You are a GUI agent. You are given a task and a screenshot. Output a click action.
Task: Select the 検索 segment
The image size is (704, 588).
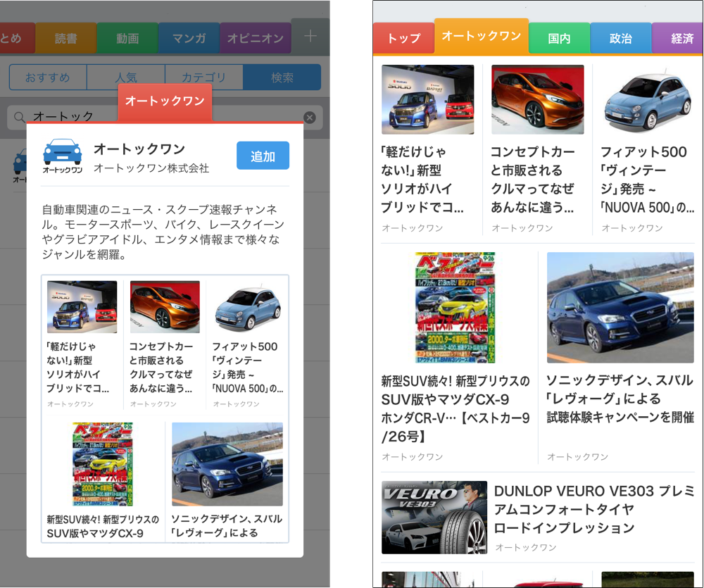[282, 77]
